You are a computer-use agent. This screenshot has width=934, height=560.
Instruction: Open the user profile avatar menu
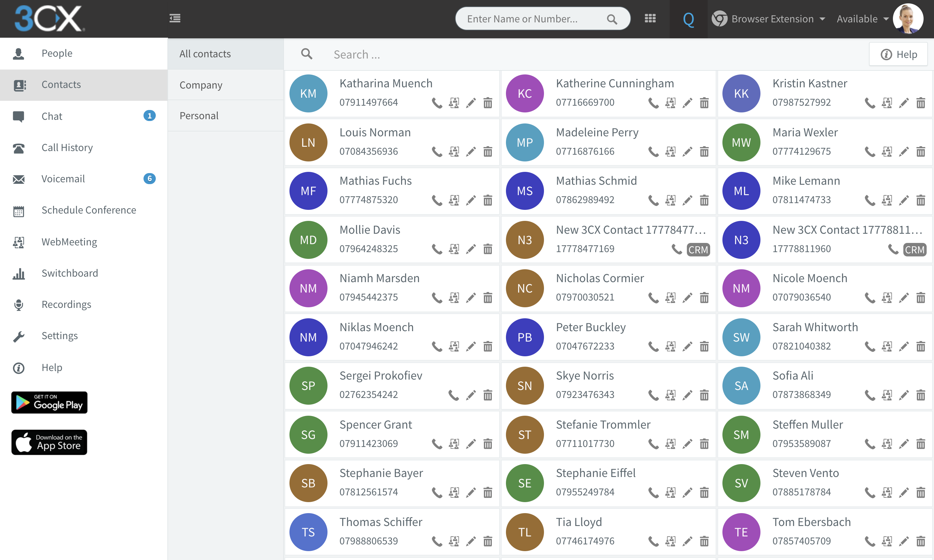908,18
